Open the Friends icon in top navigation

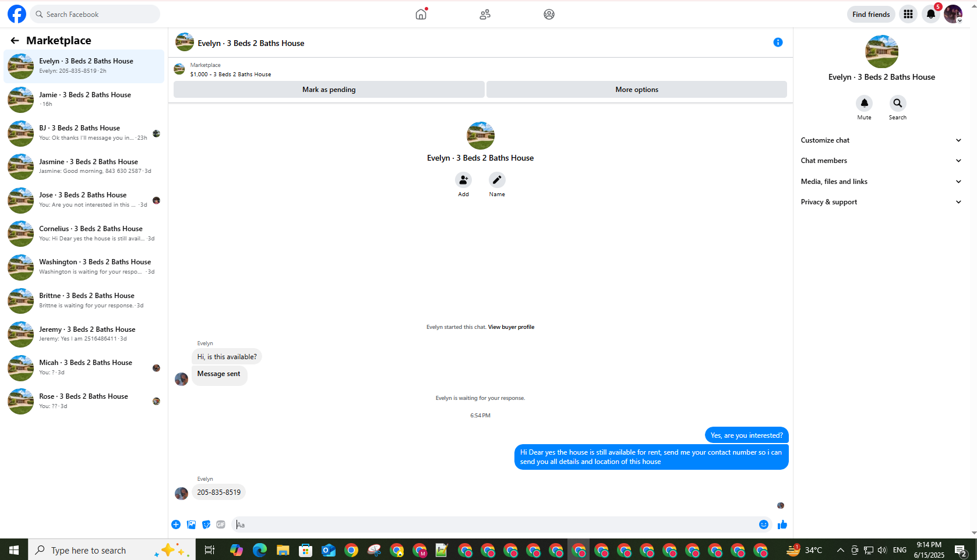tap(485, 14)
